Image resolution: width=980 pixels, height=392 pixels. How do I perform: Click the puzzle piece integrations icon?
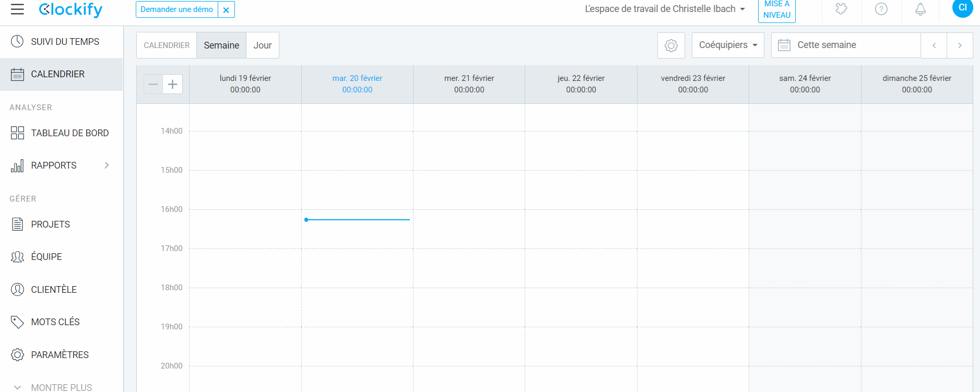841,9
